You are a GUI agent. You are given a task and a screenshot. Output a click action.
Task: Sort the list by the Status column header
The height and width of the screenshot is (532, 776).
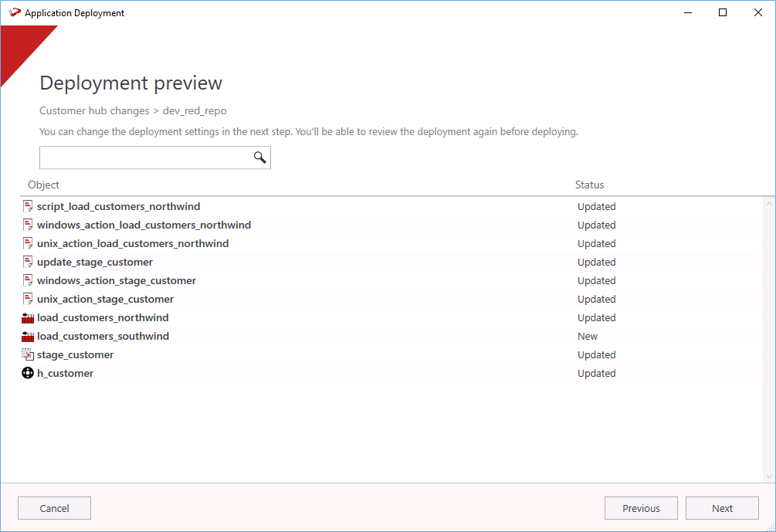point(589,185)
